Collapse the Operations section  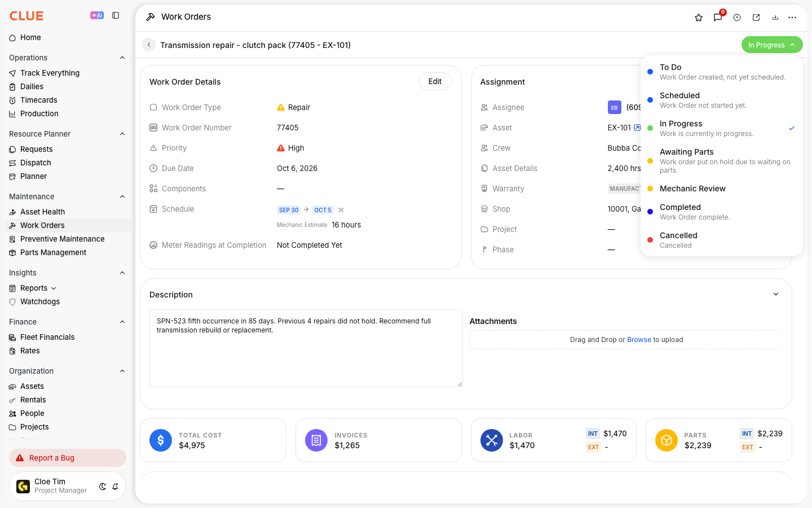(x=122, y=58)
